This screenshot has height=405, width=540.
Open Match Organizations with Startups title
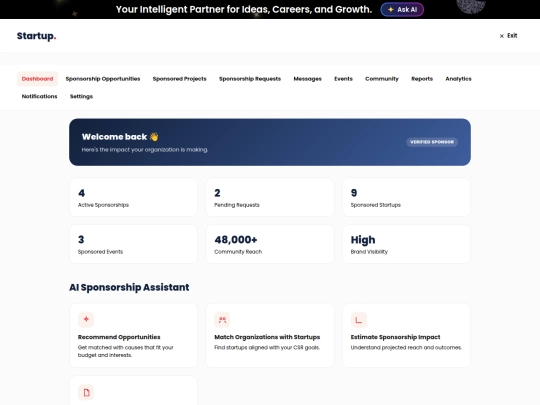(267, 337)
